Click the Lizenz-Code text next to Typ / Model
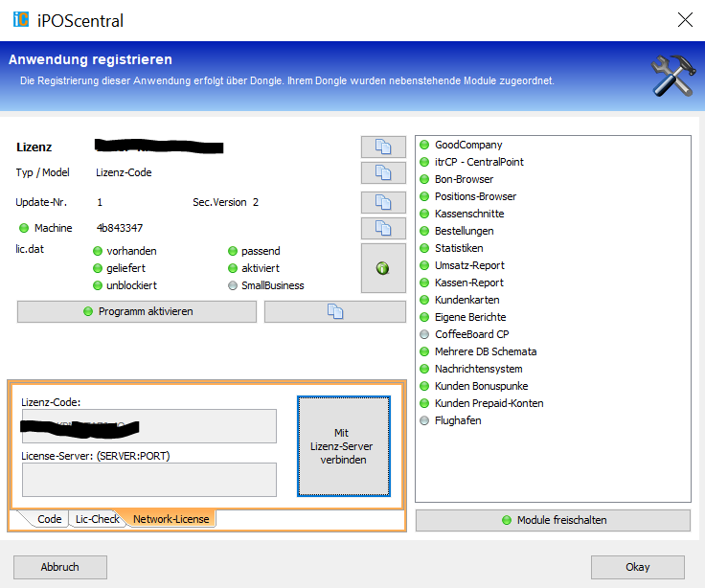Viewport: 705px width, 588px height. click(124, 172)
